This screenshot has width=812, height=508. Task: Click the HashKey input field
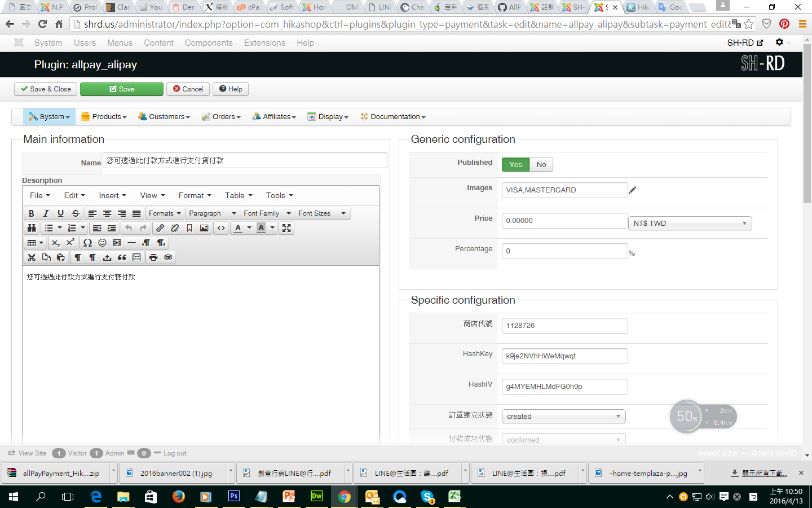pos(564,356)
